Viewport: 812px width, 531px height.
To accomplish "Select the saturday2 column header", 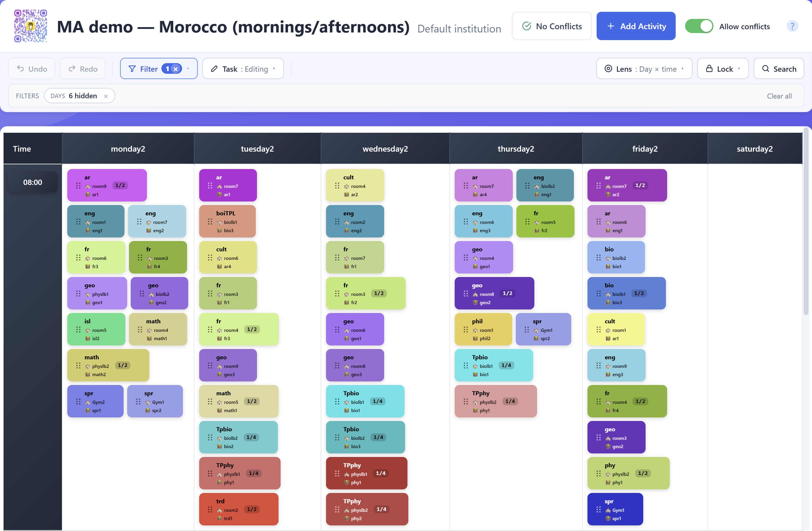I will (755, 149).
